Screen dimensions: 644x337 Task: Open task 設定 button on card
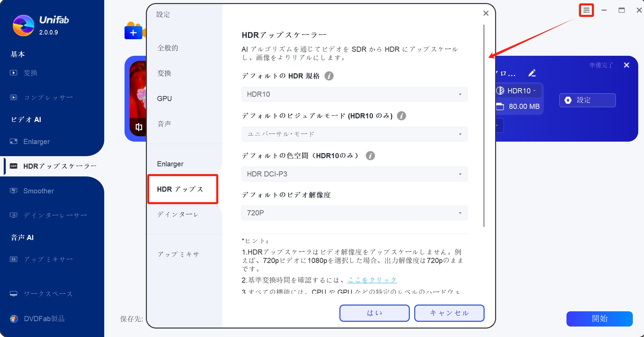[x=587, y=100]
